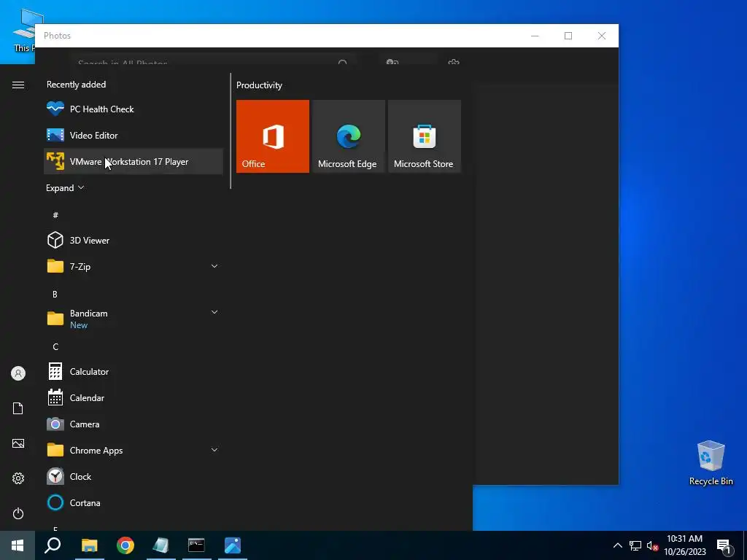This screenshot has width=747, height=560.
Task: Open the muted volume tray icon
Action: (652, 545)
